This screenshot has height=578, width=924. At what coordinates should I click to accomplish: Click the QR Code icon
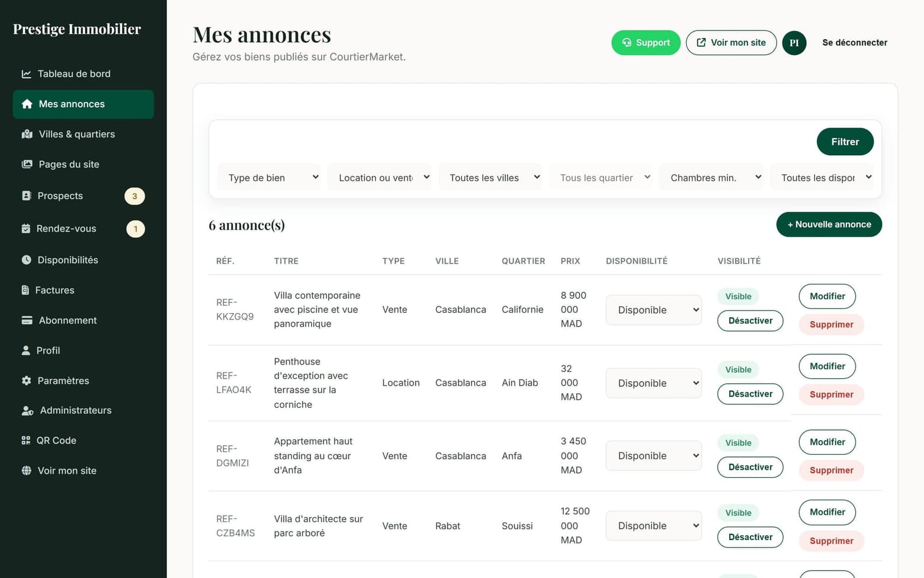25,440
